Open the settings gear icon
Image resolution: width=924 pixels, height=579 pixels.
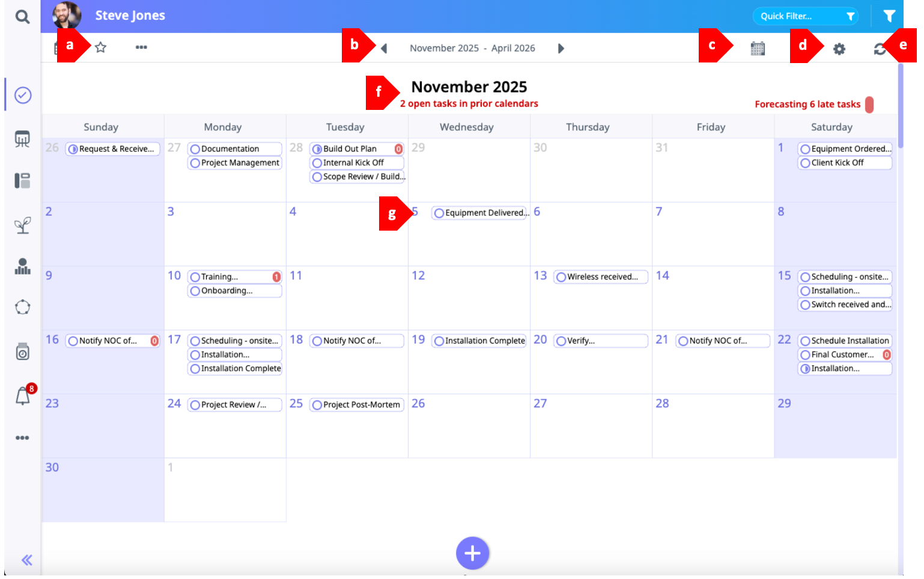click(x=839, y=49)
